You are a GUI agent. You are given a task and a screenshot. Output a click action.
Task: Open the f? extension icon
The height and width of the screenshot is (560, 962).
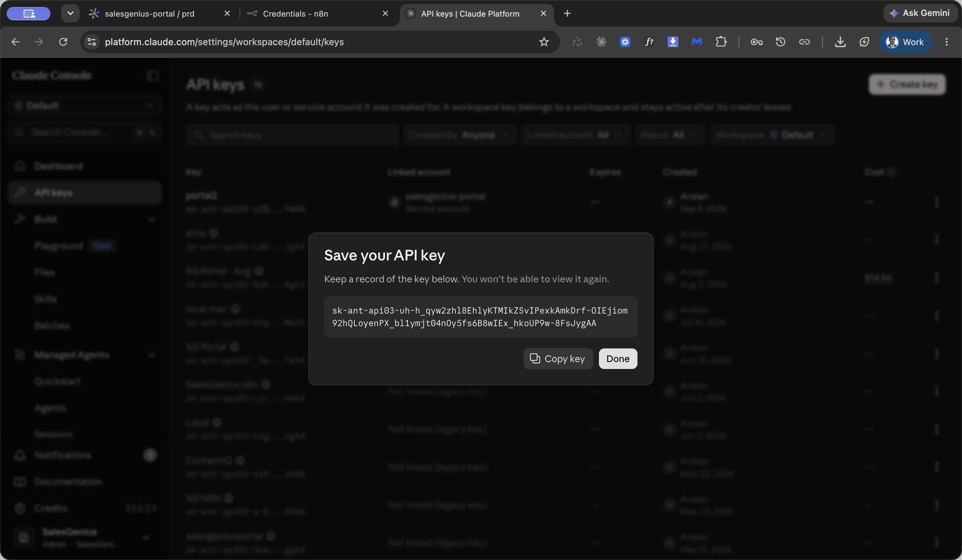pos(649,42)
